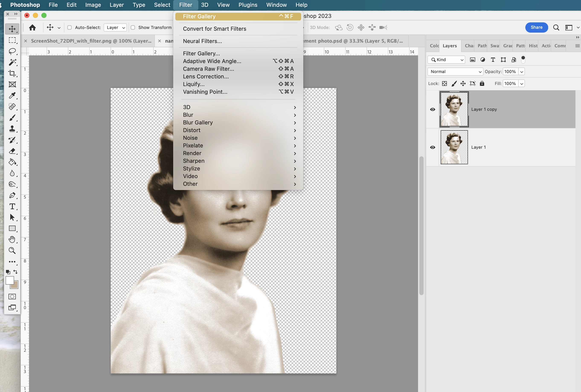
Task: Select the Lasso tool
Action: tap(12, 51)
